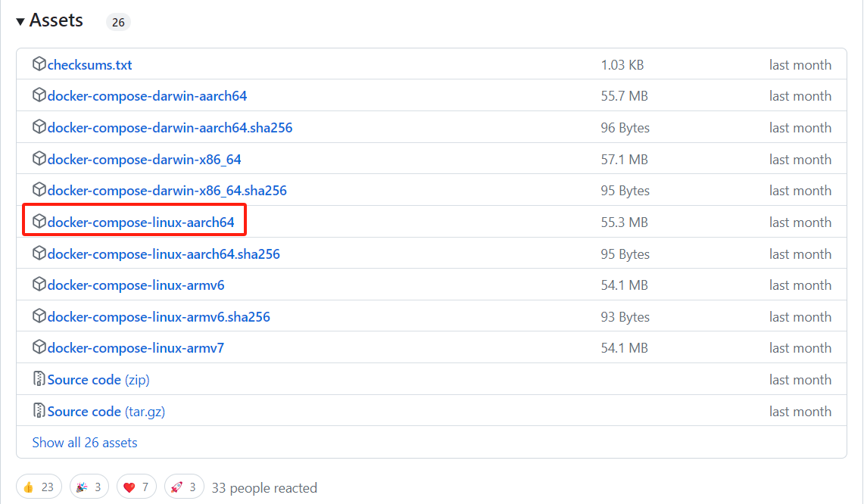
Task: Collapse the Assets section triangle
Action: 20,21
